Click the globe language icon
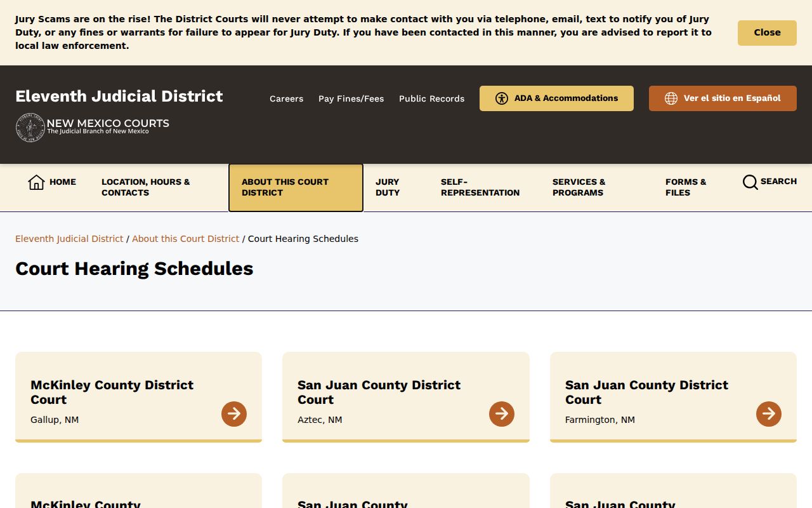812x508 pixels. 671,98
